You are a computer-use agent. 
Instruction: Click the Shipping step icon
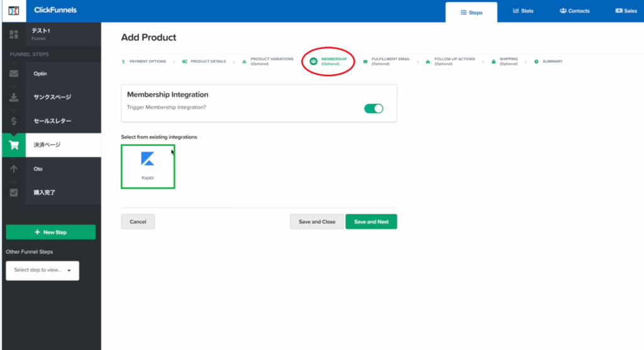click(493, 62)
